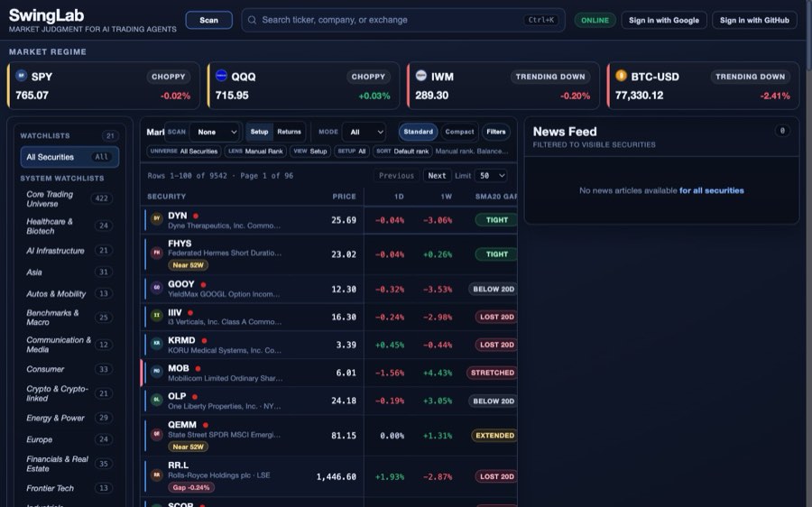Image resolution: width=812 pixels, height=507 pixels.
Task: Select the Compact density layout
Action: (x=459, y=132)
